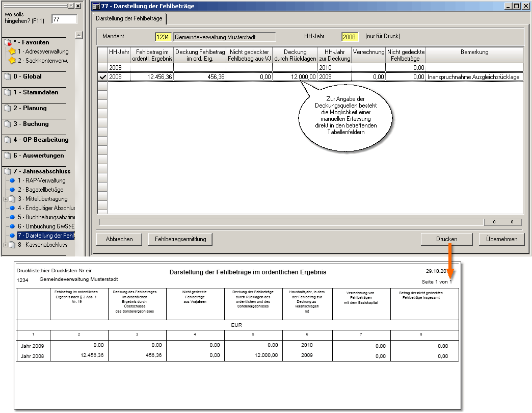The width and height of the screenshot is (532, 413).
Task: Click the Stammdaten folder icon
Action: [7, 93]
